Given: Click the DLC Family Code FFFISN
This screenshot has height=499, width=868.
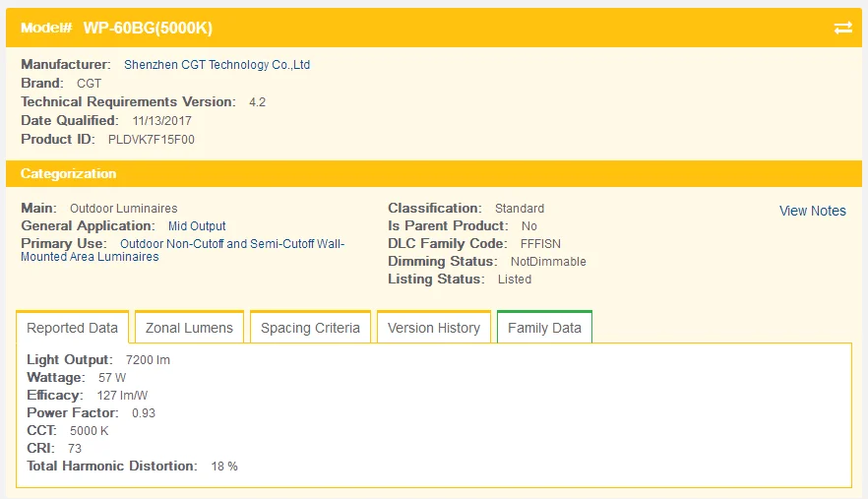Looking at the screenshot, I should point(542,244).
